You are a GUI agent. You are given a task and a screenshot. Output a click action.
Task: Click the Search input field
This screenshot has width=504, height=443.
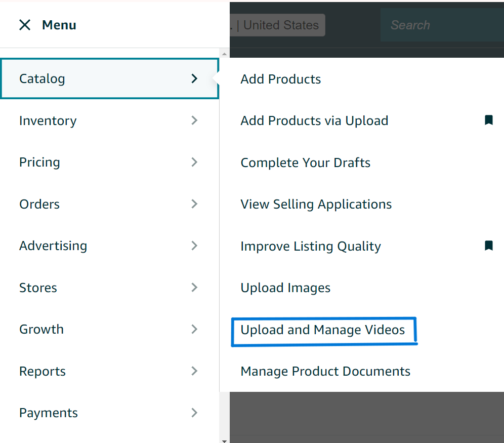click(440, 25)
